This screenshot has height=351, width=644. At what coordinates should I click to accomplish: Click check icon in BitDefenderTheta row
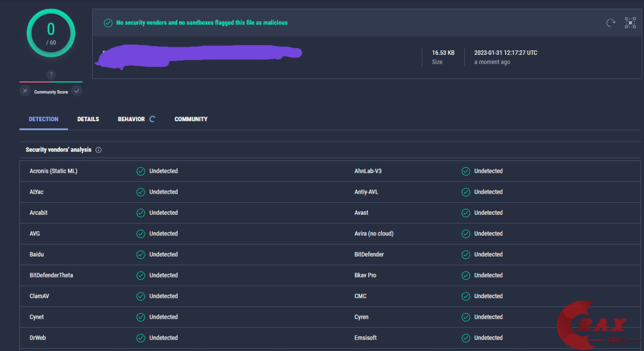(x=141, y=276)
